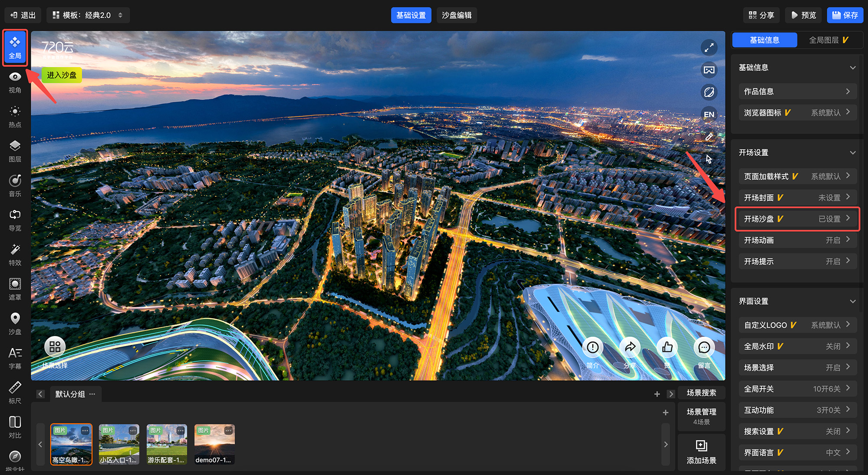The width and height of the screenshot is (868, 475).
Task: Open the 模板 经典2.0 template dropdown
Action: click(x=88, y=15)
